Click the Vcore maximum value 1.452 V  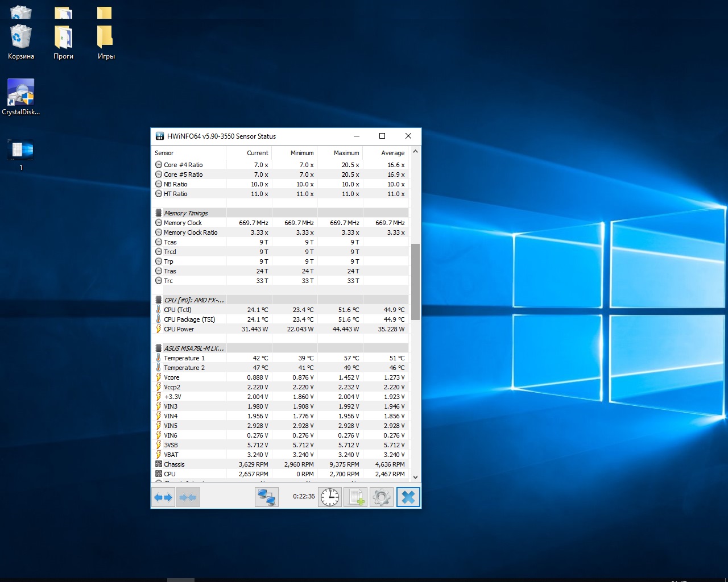(349, 377)
